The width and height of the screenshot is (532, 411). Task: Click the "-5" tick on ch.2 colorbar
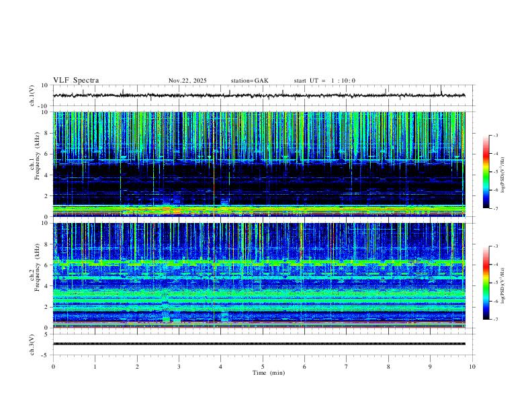(x=496, y=283)
